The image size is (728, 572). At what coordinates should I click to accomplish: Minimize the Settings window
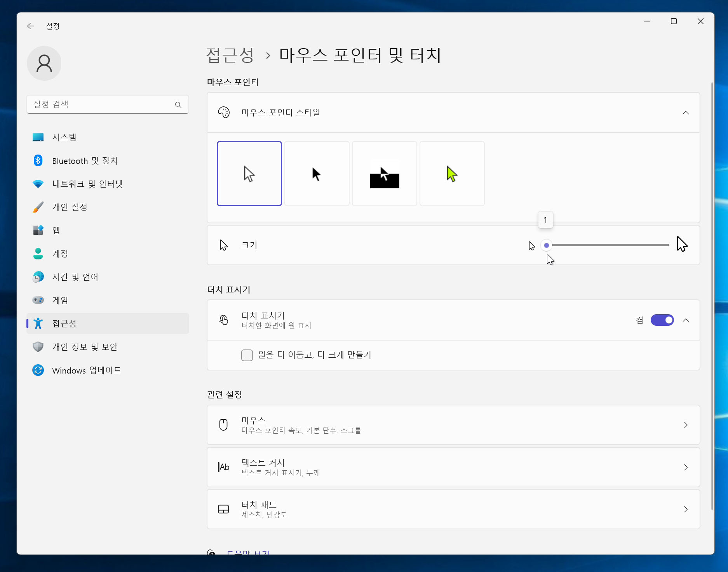(x=647, y=21)
